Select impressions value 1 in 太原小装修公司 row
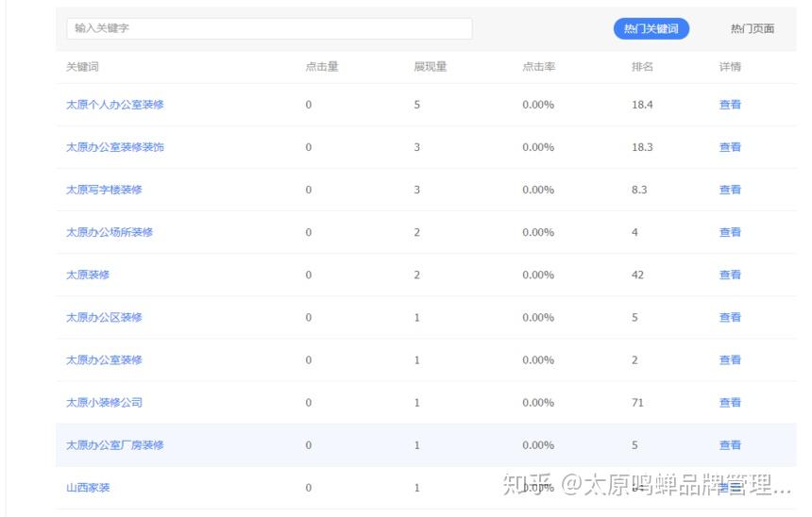This screenshot has width=812, height=517. coord(417,402)
